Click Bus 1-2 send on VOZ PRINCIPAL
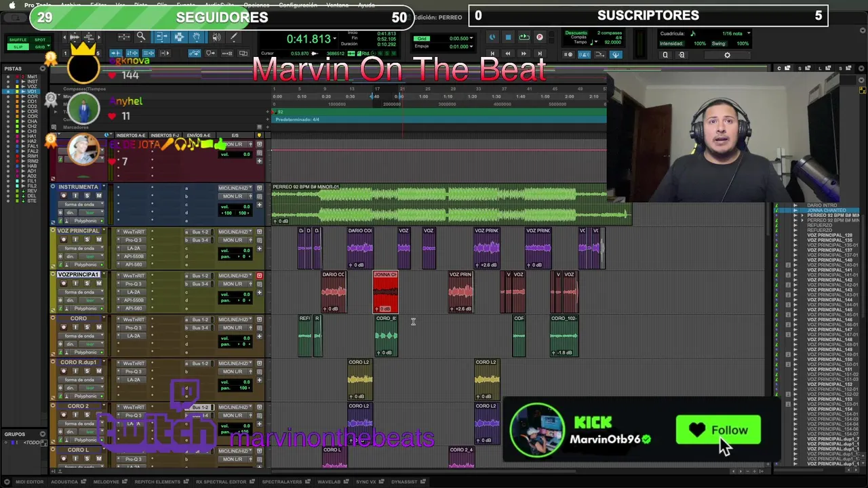868x488 pixels. (x=199, y=232)
